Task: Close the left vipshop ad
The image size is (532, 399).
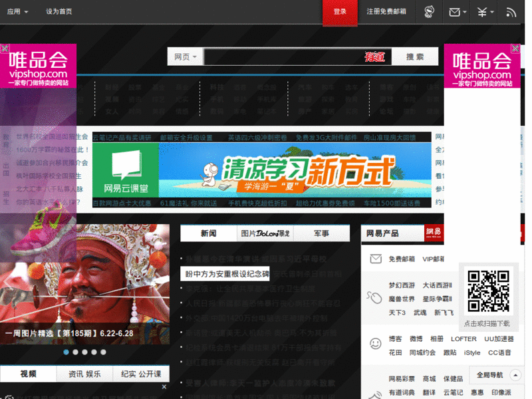Action: coord(5,48)
